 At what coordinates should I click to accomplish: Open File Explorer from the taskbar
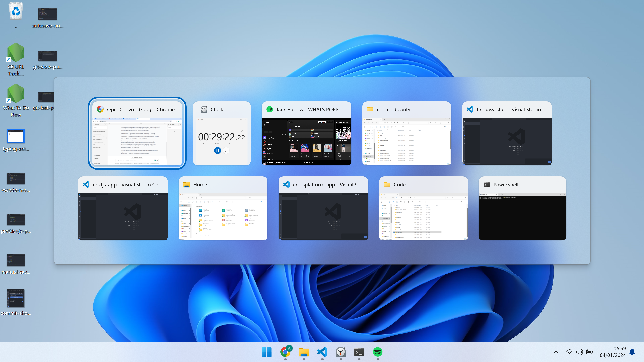(304, 352)
